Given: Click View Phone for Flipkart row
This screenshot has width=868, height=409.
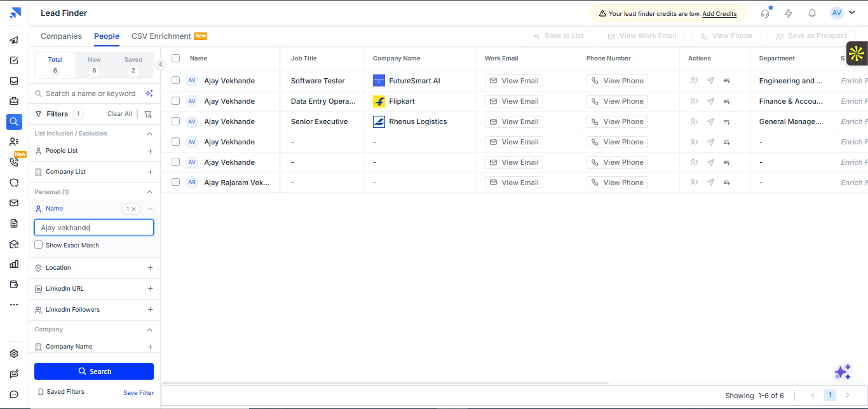Looking at the screenshot, I should (x=617, y=101).
